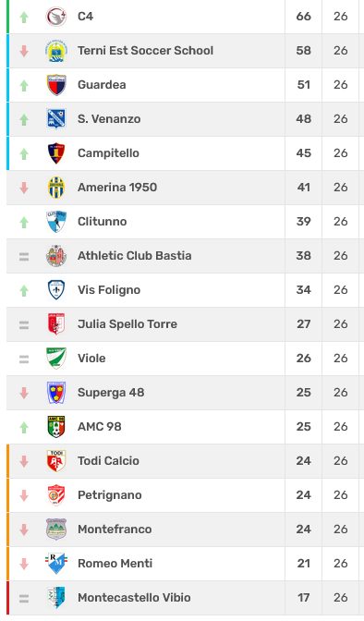The width and height of the screenshot is (364, 621).
Task: Click the Athletic Club Bastia crest
Action: (55, 256)
